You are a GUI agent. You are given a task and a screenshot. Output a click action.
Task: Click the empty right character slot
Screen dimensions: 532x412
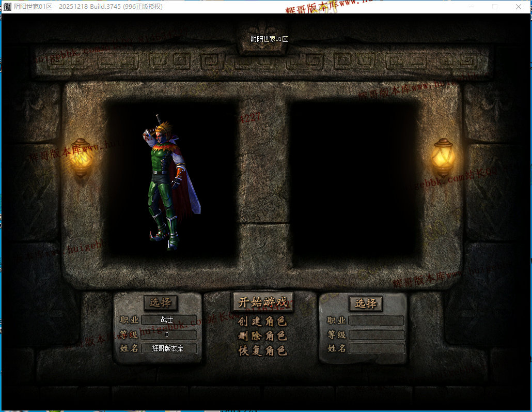[x=355, y=179]
